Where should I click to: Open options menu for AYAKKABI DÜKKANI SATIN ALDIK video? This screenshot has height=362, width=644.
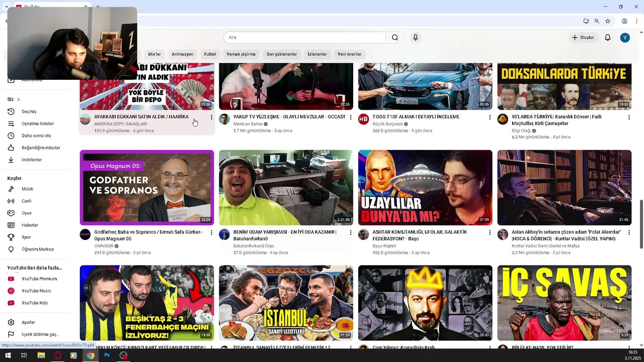(211, 117)
